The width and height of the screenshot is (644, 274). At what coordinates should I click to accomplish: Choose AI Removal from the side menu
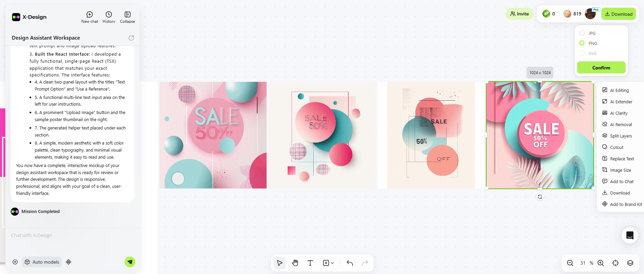pyautogui.click(x=620, y=124)
